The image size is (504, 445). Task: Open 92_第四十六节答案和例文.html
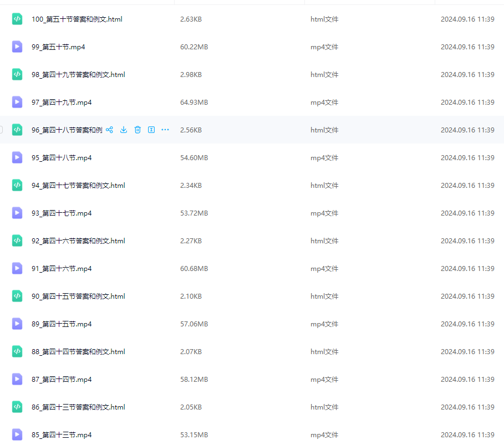coord(78,241)
